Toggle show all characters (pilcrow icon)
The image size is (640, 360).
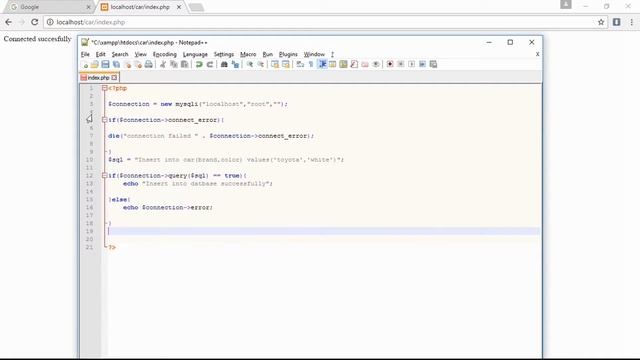pyautogui.click(x=311, y=64)
